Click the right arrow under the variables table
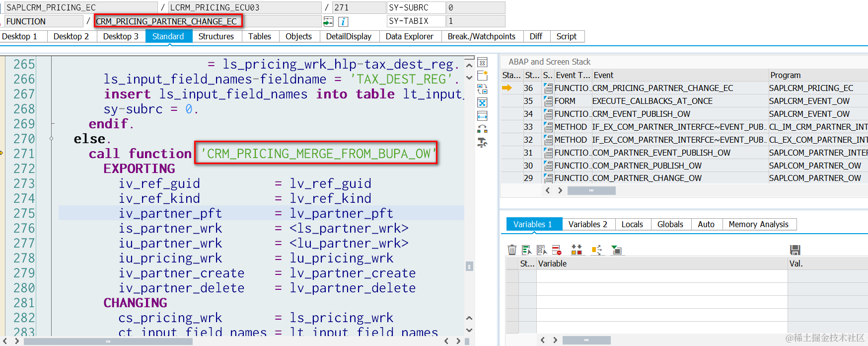 [555, 340]
